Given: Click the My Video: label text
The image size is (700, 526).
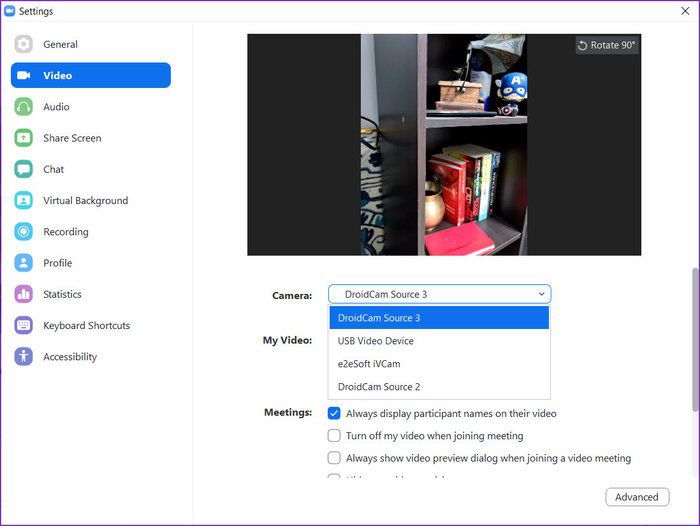Looking at the screenshot, I should [288, 340].
